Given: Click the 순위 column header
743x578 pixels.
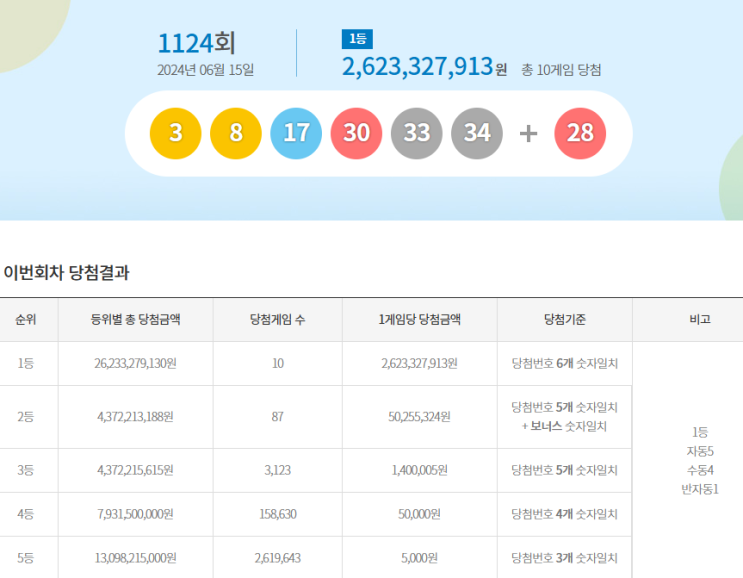Looking at the screenshot, I should tap(26, 319).
